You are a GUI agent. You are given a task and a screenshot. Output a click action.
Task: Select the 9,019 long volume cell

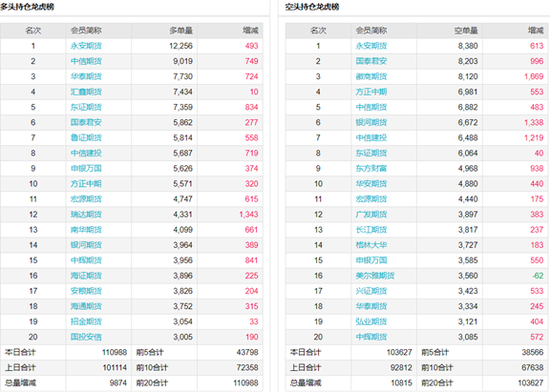[183, 61]
